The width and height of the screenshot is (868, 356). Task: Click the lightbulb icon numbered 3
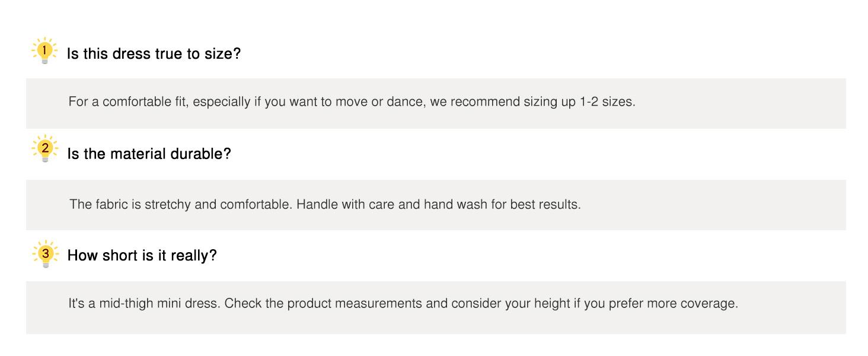[46, 255]
